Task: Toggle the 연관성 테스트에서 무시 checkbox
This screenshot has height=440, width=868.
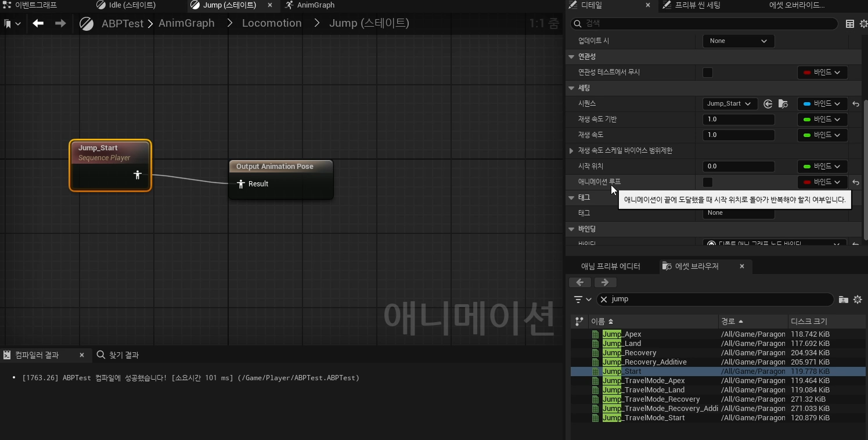Action: pos(708,73)
